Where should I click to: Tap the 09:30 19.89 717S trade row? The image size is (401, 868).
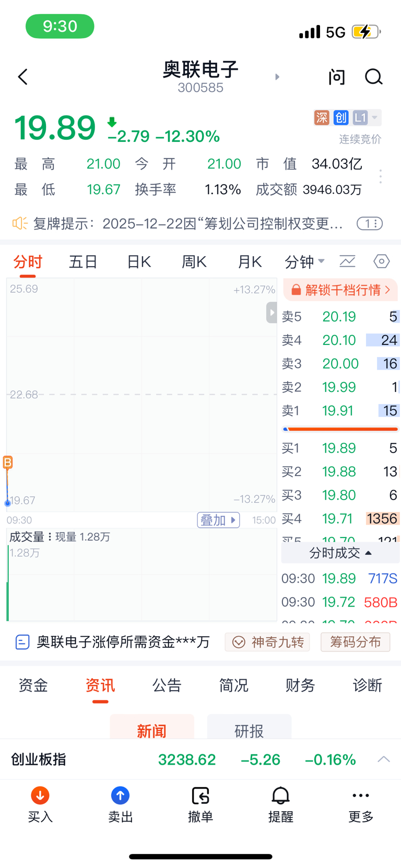click(x=340, y=578)
